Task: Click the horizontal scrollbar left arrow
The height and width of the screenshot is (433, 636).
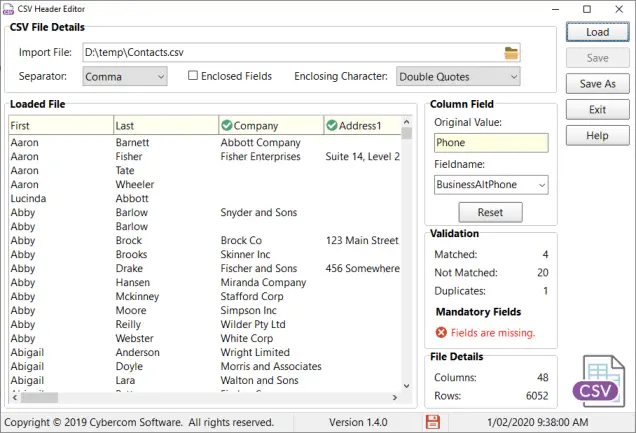Action: tap(15, 398)
